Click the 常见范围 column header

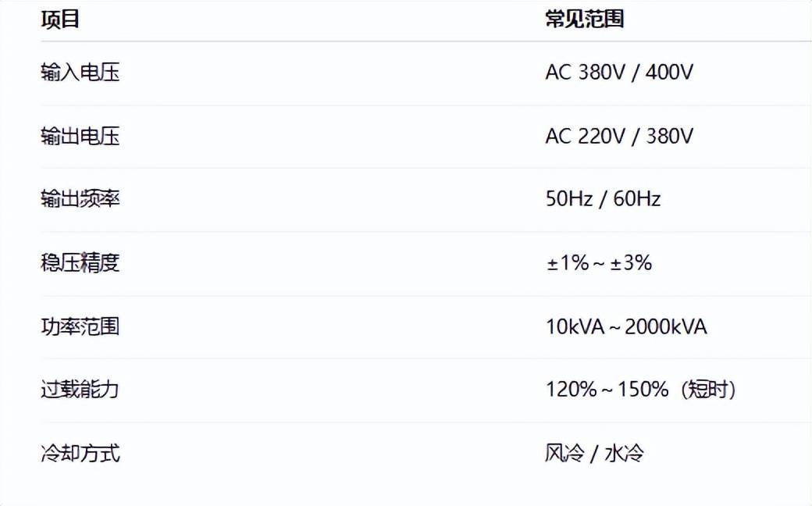tap(584, 20)
